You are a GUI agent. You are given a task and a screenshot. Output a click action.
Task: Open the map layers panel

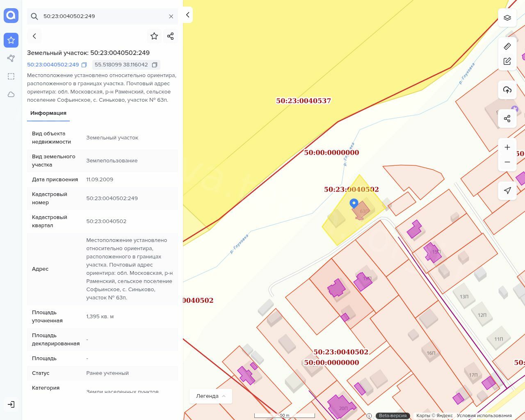click(507, 18)
